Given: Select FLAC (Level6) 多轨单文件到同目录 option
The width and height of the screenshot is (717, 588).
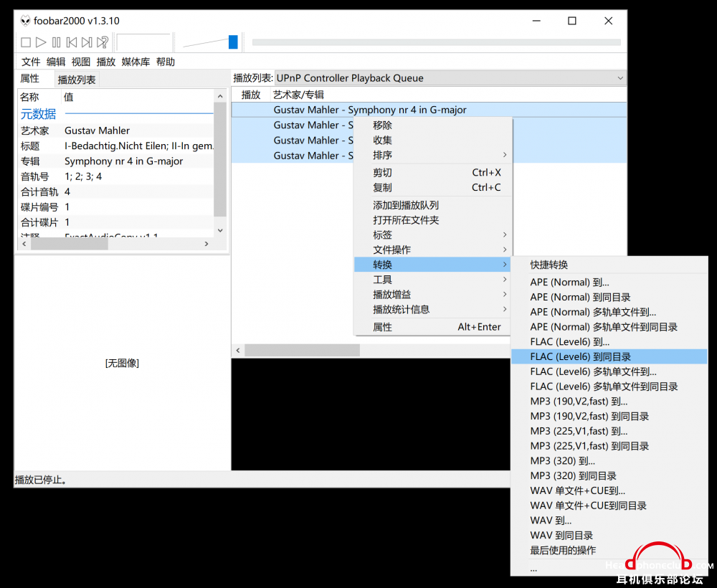Looking at the screenshot, I should pos(609,387).
